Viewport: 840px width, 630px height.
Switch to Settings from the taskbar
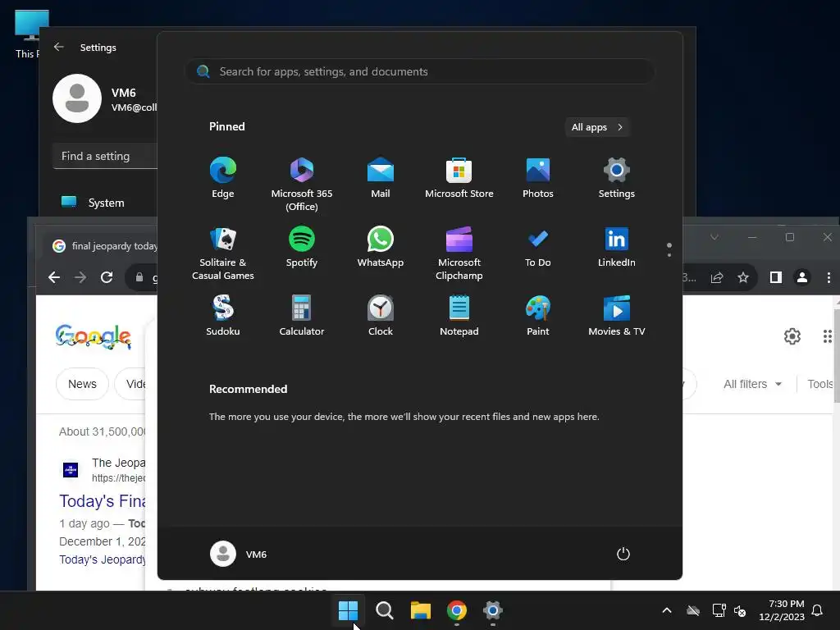coord(492,610)
